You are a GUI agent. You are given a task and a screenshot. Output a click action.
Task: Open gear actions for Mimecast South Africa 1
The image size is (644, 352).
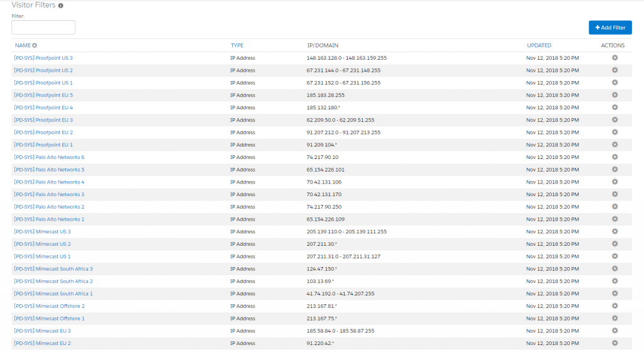point(614,294)
